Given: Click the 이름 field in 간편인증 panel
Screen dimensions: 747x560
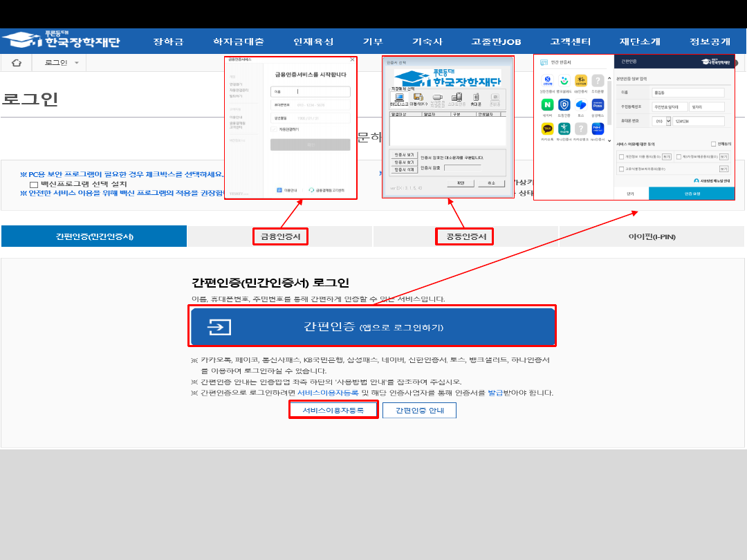Looking at the screenshot, I should (688, 93).
